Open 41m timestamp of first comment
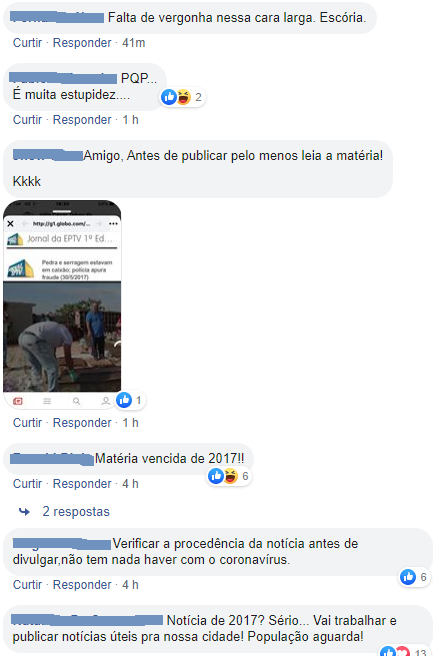This screenshot has width=439, height=656. pos(133,43)
